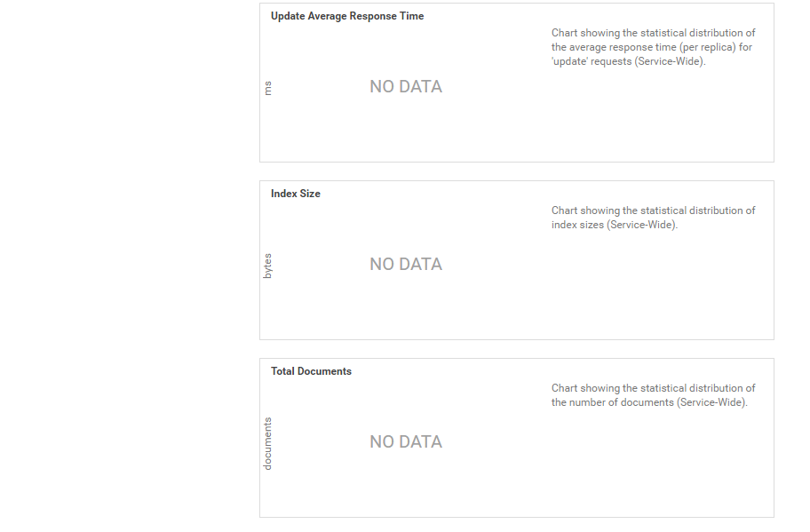Click empty space below the Index Size description

653,284
